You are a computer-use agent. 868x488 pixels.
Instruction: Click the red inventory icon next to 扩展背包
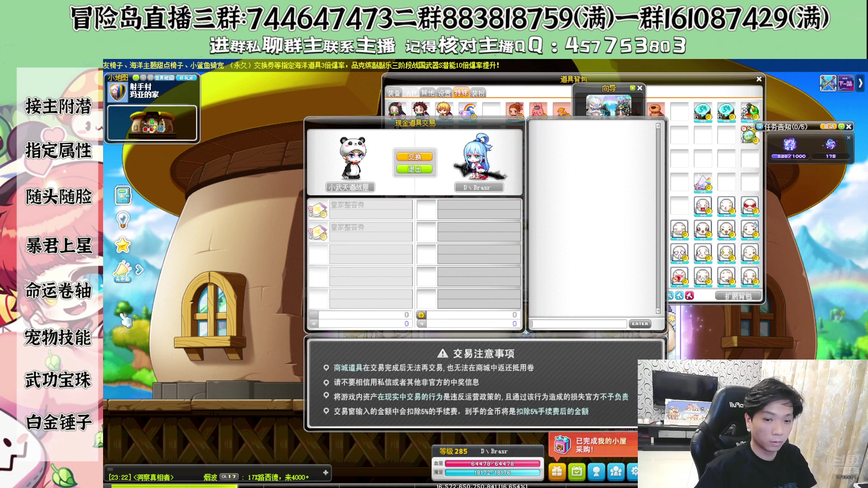(689, 296)
